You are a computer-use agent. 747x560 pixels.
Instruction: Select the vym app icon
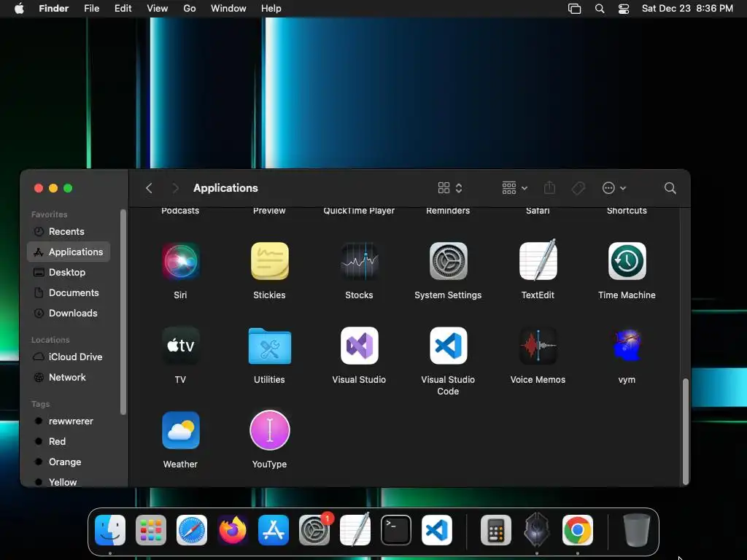(x=627, y=346)
